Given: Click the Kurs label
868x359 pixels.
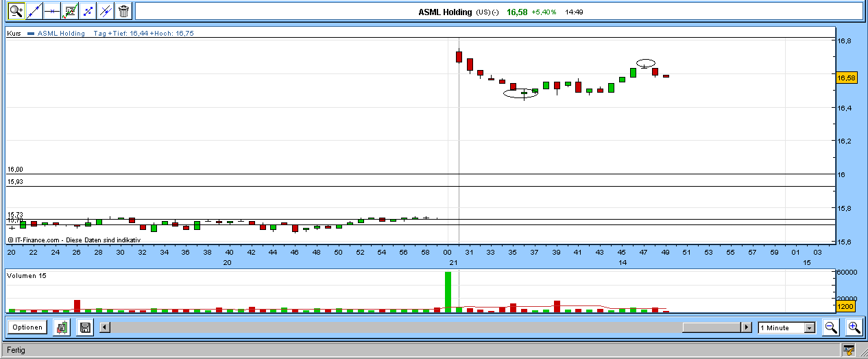Looking at the screenshot, I should click(x=14, y=33).
